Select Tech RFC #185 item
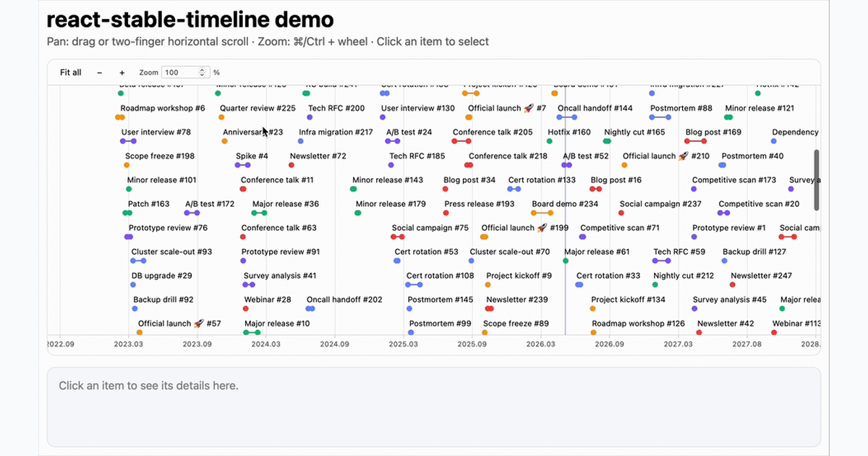 (x=417, y=156)
